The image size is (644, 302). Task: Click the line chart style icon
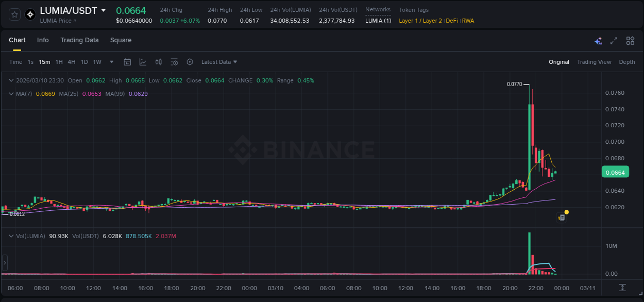143,62
